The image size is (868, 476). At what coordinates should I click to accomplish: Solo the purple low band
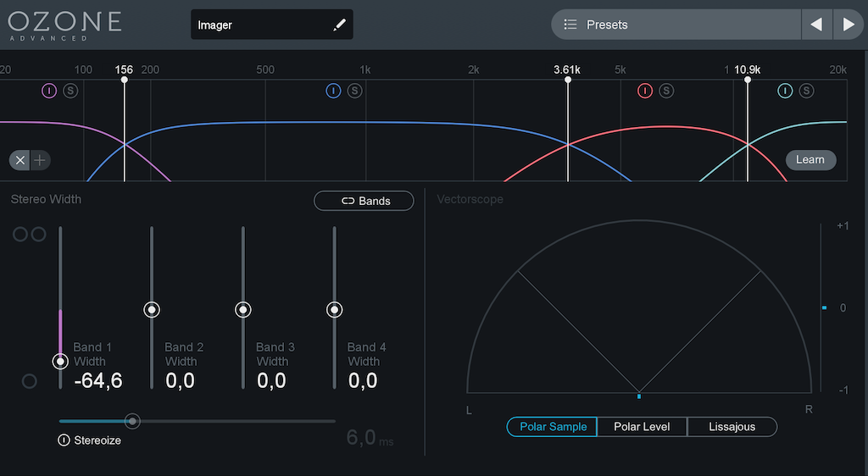(x=70, y=91)
